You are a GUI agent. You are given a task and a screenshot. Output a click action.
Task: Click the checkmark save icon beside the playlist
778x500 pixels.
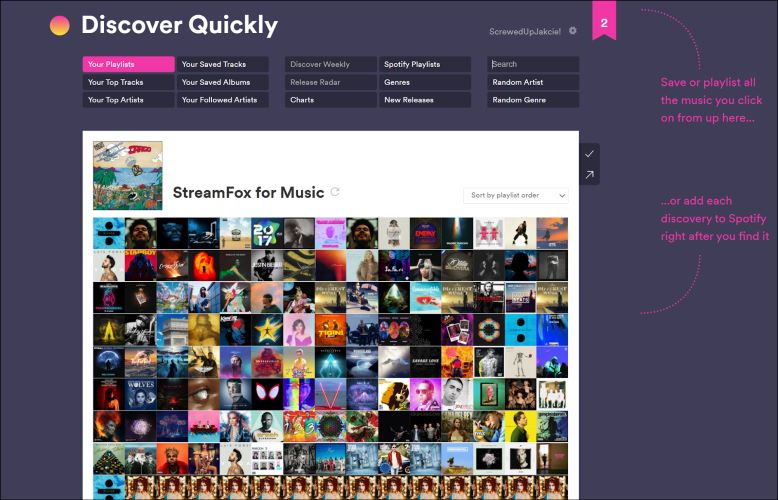coord(589,154)
